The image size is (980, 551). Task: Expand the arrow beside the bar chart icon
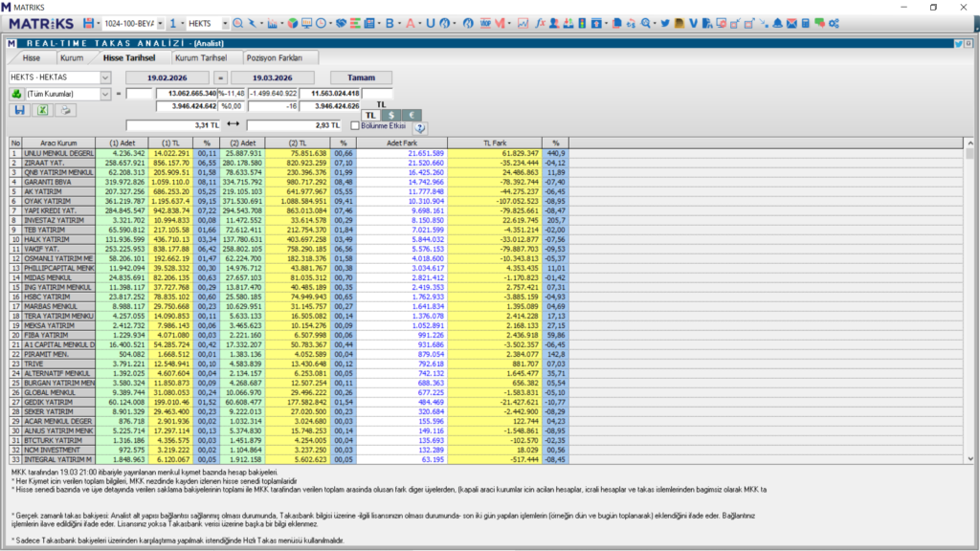coord(282,24)
